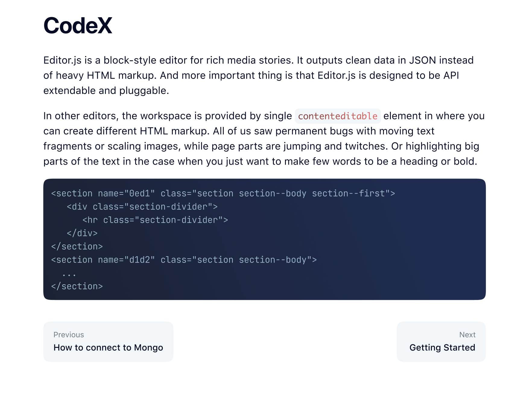This screenshot has width=532, height=419.
Task: Select the inline contenteditable code snippet
Action: coord(337,116)
